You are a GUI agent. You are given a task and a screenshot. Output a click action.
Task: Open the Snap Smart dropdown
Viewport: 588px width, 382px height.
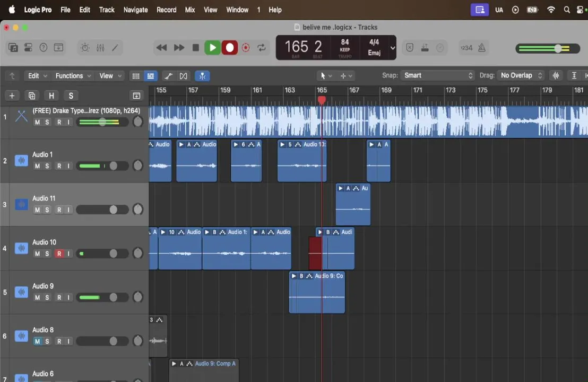tap(437, 75)
